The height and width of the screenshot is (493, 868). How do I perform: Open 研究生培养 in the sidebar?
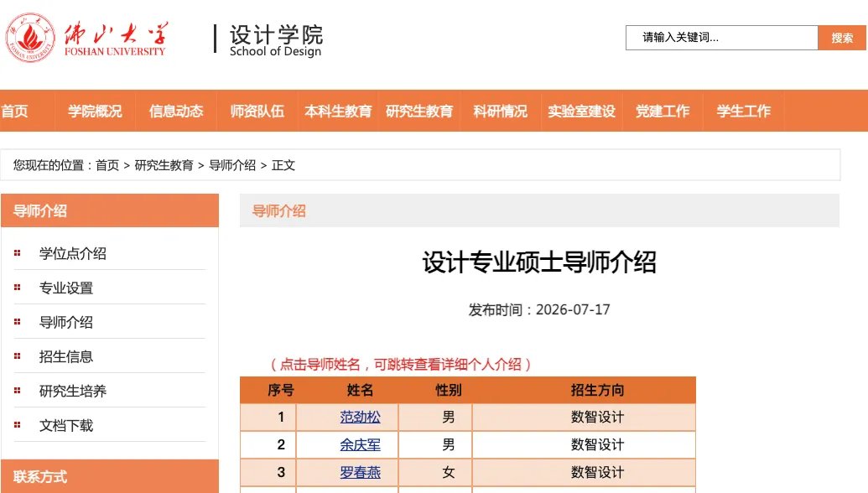pos(72,392)
